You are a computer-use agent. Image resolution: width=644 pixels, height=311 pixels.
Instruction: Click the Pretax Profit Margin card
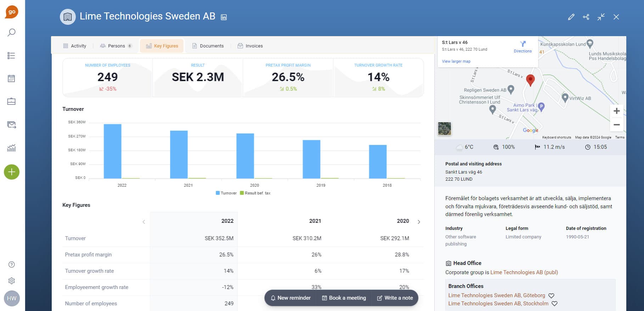[x=288, y=78]
